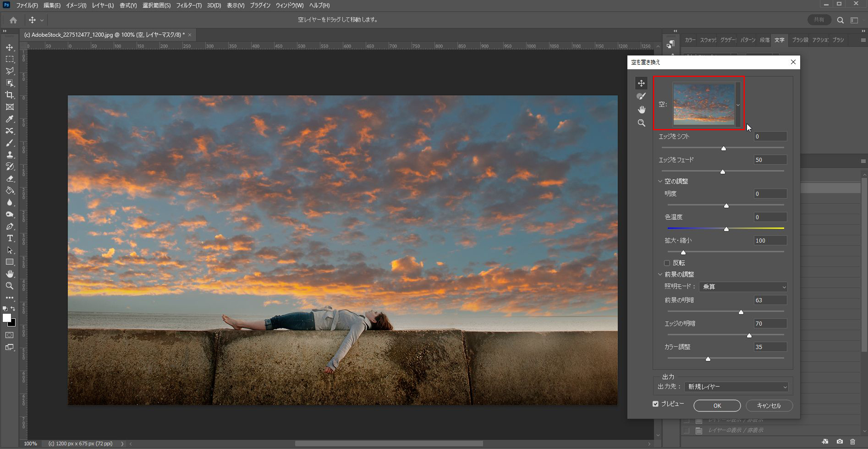This screenshot has width=868, height=449.
Task: Open workspace switcher dropdown icon
Action: (854, 20)
